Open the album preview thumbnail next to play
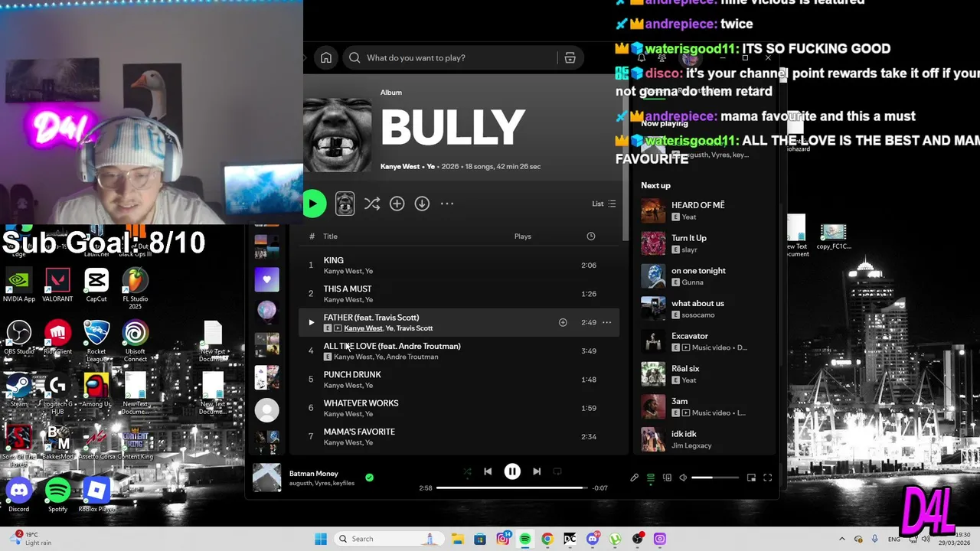980x551 pixels. tap(345, 203)
